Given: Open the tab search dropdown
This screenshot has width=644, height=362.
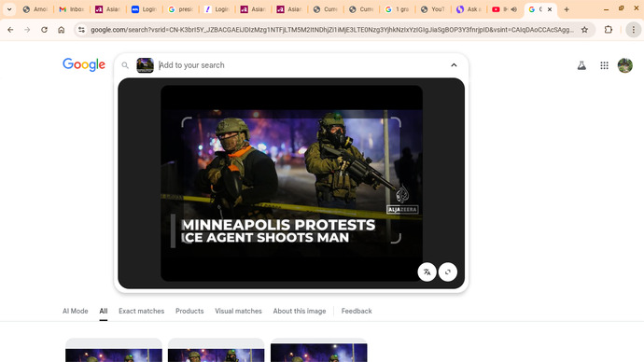Looking at the screenshot, I should [9, 9].
